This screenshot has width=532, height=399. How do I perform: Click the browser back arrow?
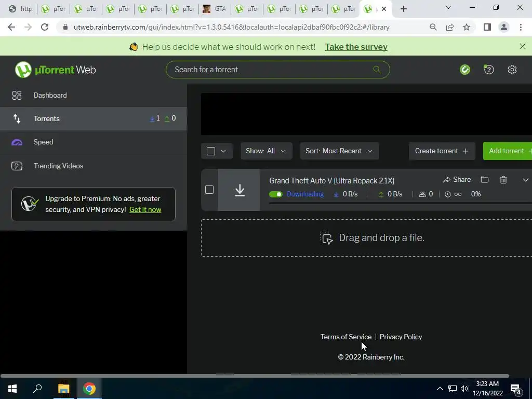[11, 27]
